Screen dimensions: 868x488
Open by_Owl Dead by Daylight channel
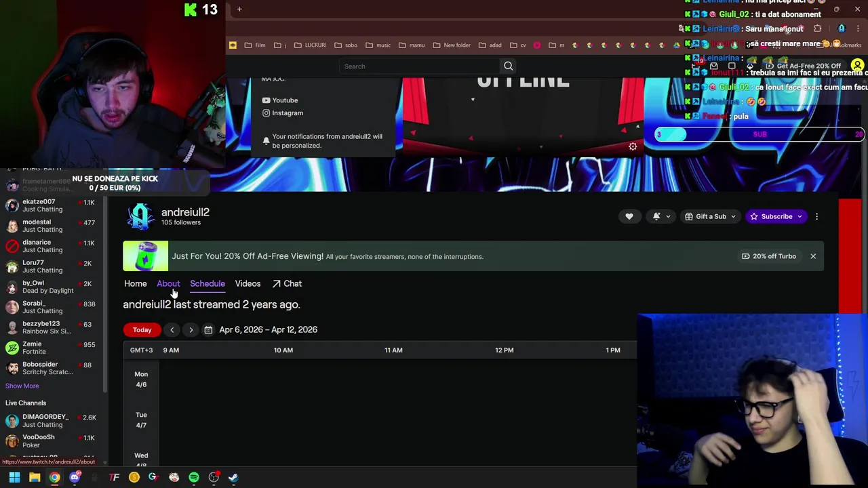(x=51, y=287)
